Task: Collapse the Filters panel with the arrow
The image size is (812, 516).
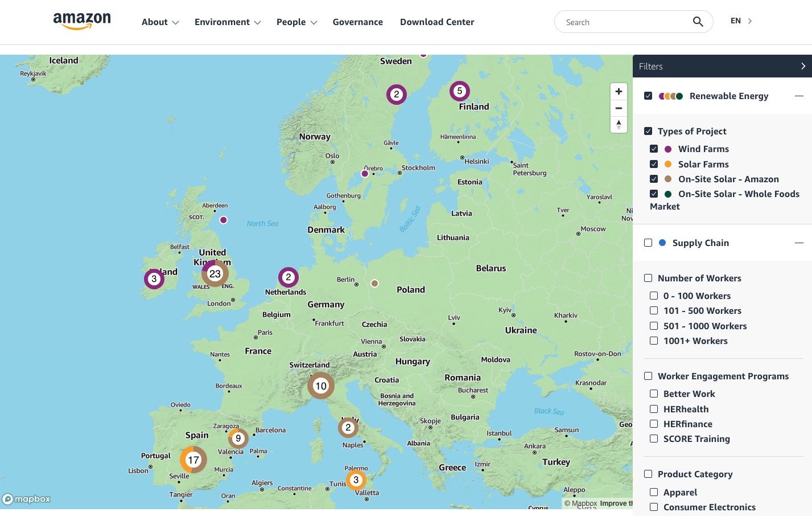Action: tap(802, 66)
